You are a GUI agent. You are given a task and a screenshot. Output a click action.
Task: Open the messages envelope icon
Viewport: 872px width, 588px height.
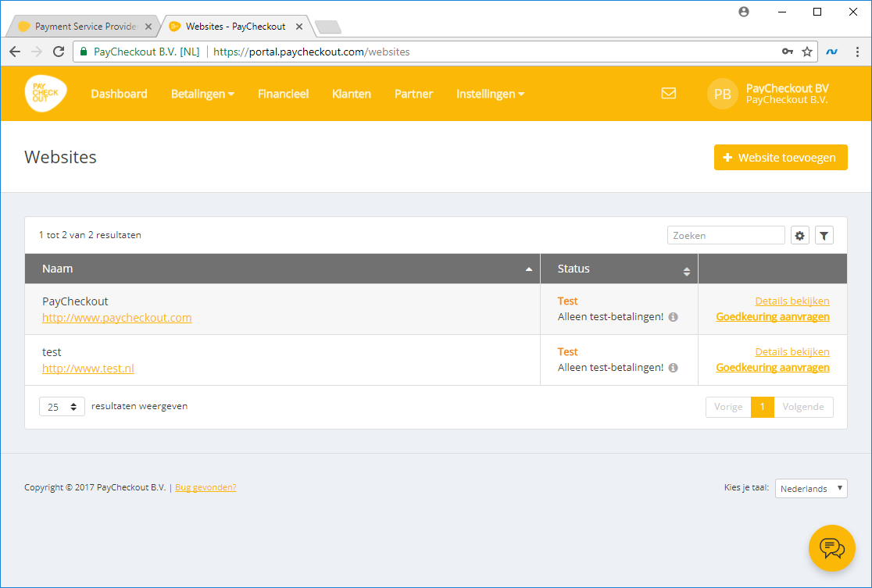tap(669, 94)
